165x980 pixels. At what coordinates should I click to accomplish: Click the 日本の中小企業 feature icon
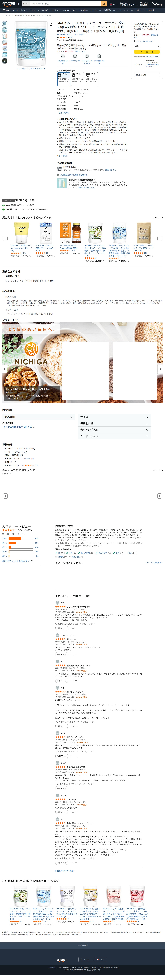(x=75, y=56)
